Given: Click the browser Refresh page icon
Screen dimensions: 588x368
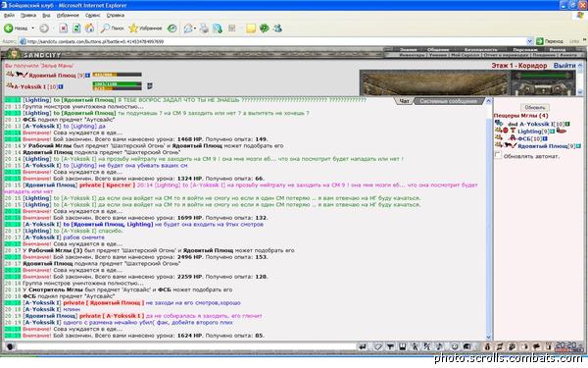Looking at the screenshot, I should [76, 28].
